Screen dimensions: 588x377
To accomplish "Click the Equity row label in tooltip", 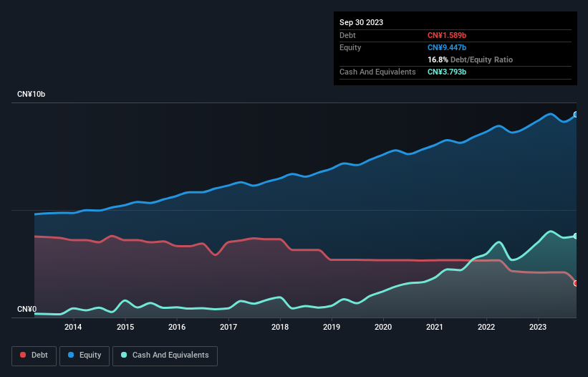I will (x=350, y=47).
